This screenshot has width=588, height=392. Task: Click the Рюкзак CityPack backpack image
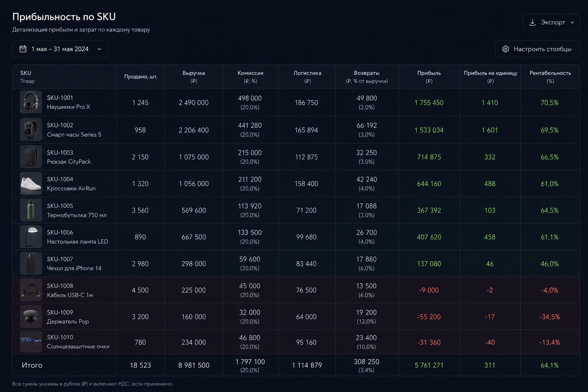(x=31, y=157)
